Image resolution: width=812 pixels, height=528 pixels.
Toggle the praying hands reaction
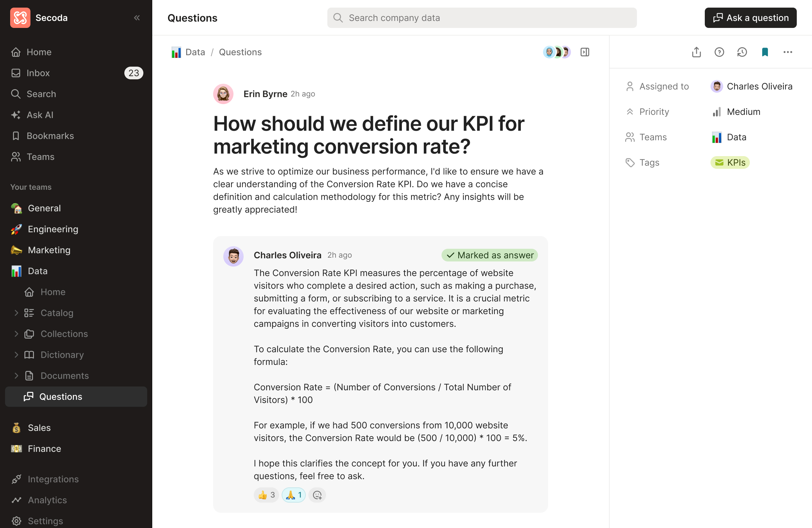tap(293, 495)
